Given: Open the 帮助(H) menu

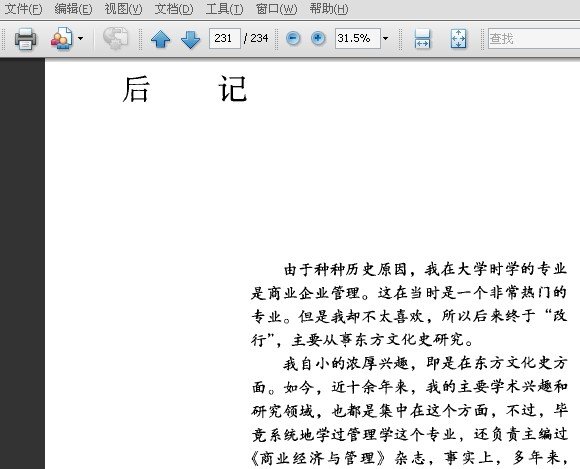Looking at the screenshot, I should pos(328,9).
